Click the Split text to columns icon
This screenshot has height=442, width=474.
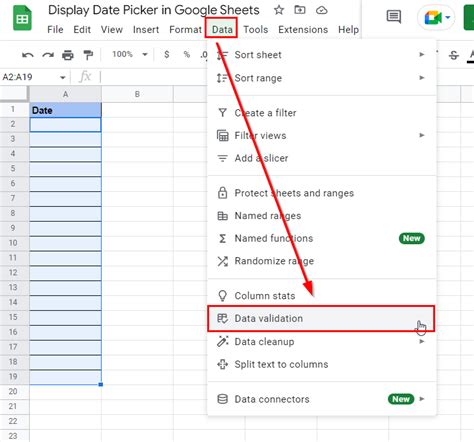pyautogui.click(x=223, y=364)
